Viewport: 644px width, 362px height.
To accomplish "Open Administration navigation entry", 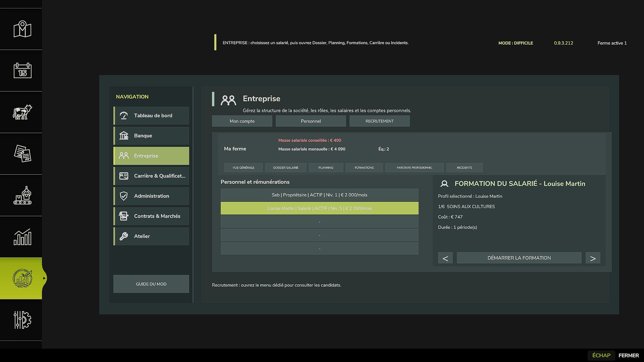I will [x=151, y=196].
